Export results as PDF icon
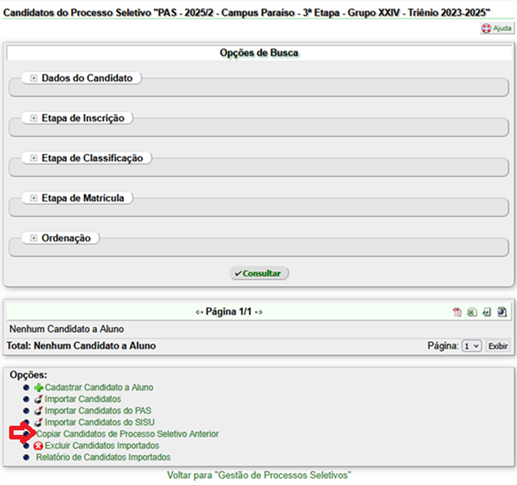 click(x=457, y=312)
